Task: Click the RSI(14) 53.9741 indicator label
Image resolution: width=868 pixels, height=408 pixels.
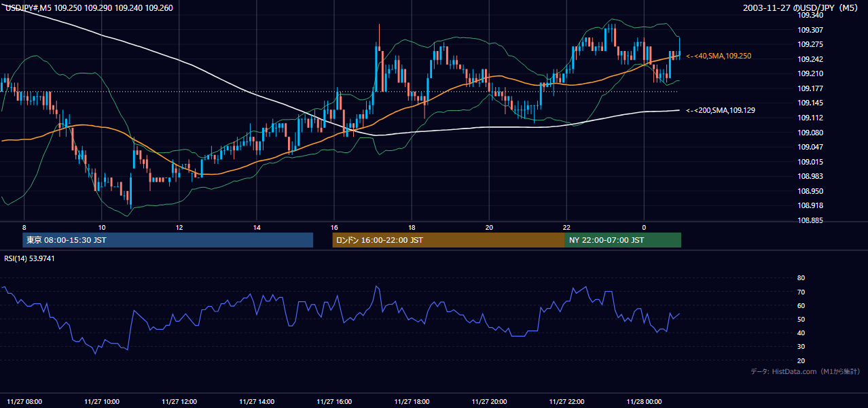Action: (x=29, y=258)
